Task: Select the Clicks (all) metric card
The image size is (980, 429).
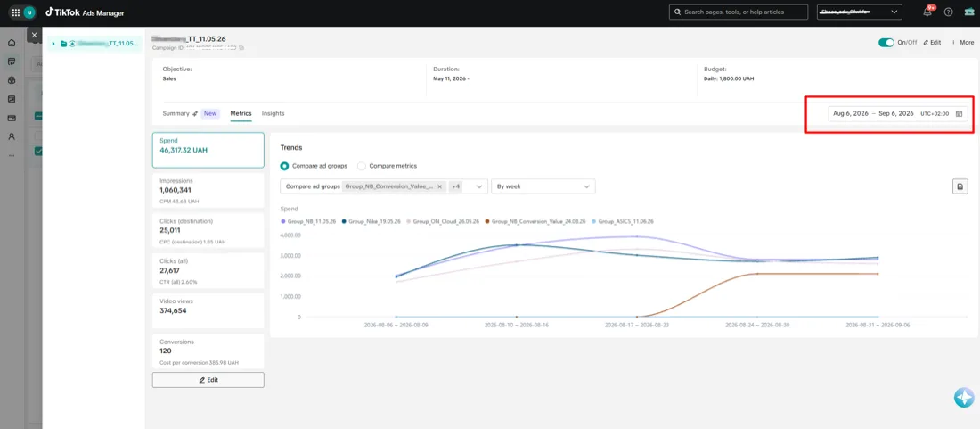Action: click(x=208, y=270)
